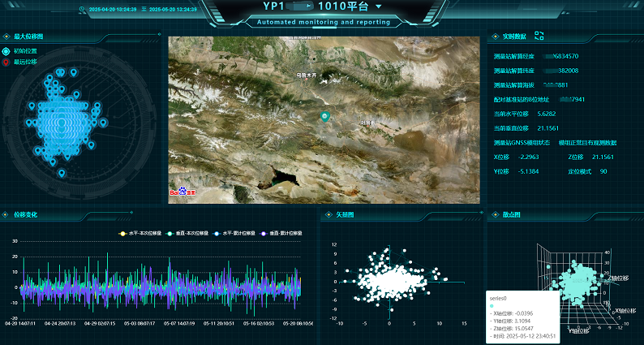Set start date 2025-04-20 13:24:39

click(111, 9)
